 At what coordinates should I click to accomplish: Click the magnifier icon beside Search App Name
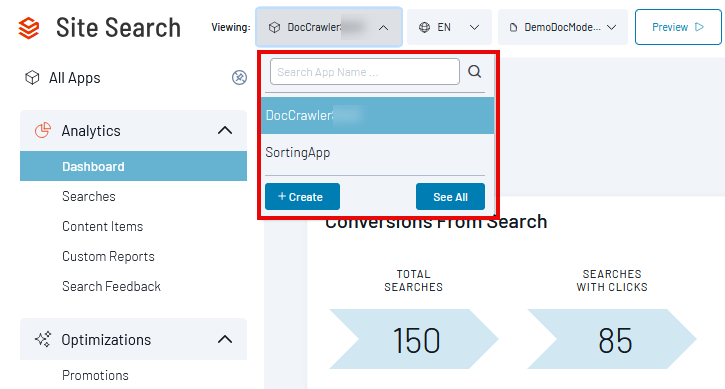474,72
